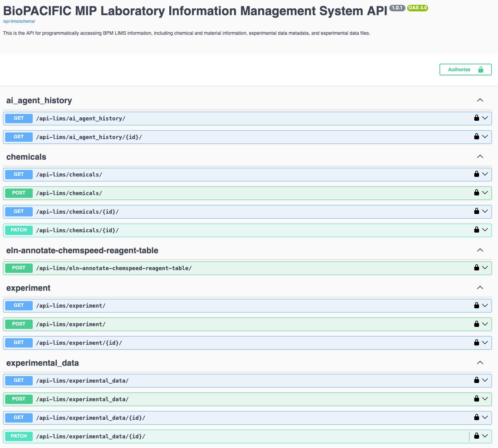The width and height of the screenshot is (498, 448).
Task: Click lock icon on POST experimental_data row
Action: pos(476,399)
